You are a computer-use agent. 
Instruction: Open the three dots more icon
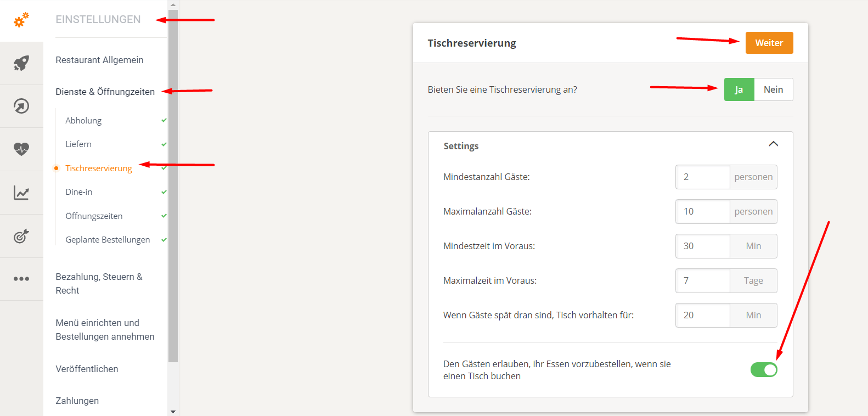tap(21, 279)
